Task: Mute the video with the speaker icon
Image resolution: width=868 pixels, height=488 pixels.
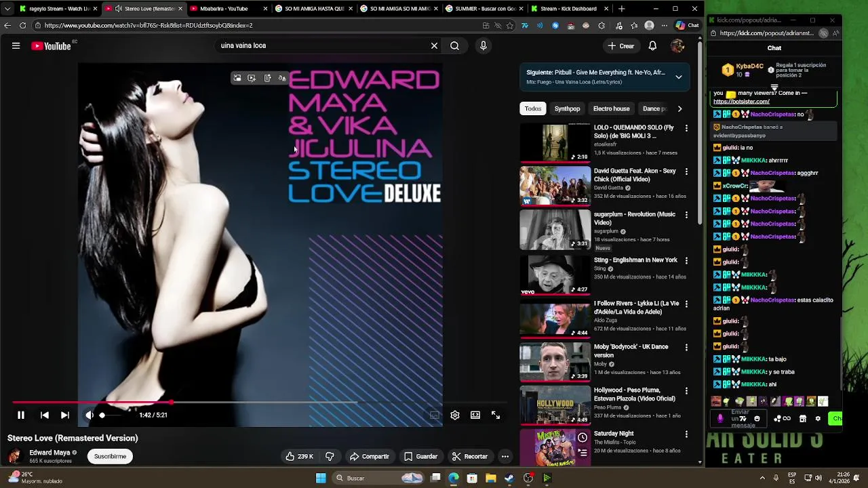Action: (89, 415)
